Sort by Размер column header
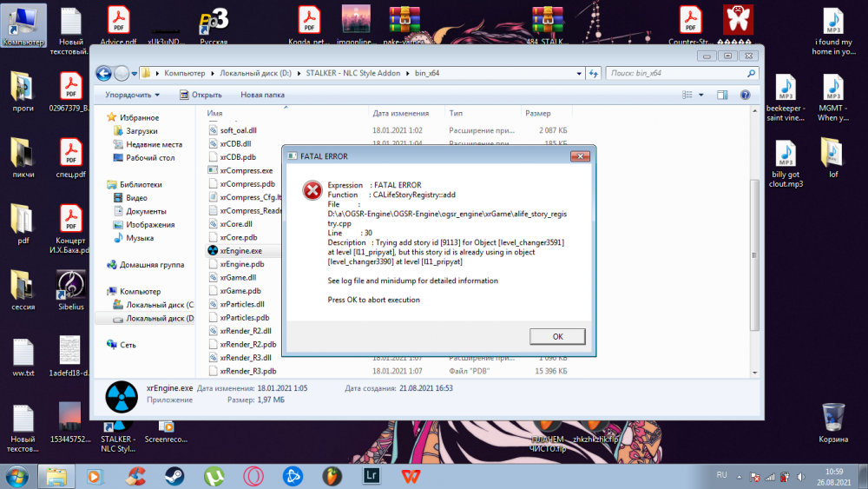This screenshot has height=489, width=868. [x=538, y=113]
